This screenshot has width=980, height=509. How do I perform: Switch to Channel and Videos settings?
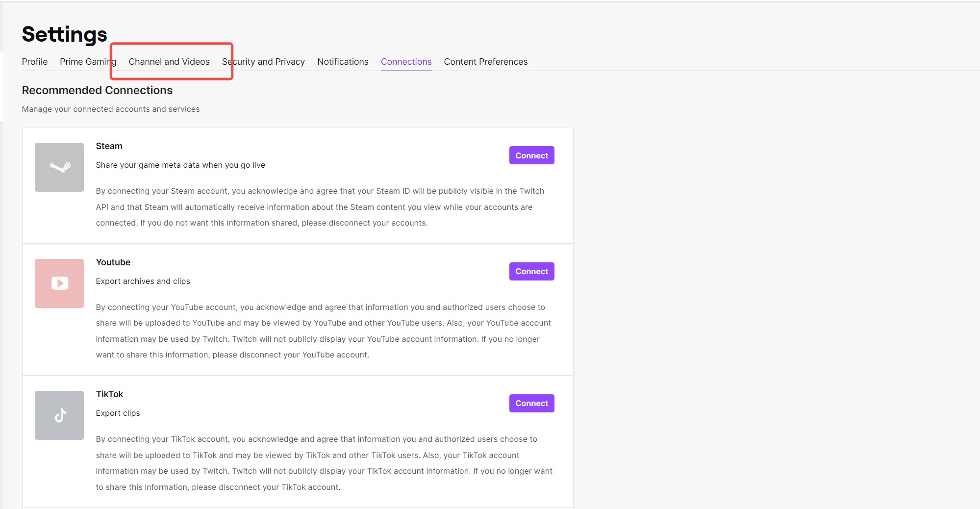pyautogui.click(x=169, y=61)
